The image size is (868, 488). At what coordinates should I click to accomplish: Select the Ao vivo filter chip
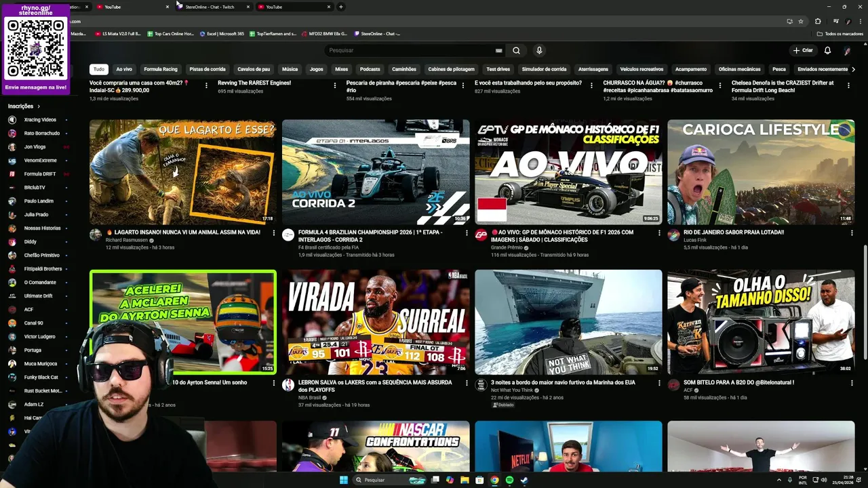click(124, 69)
